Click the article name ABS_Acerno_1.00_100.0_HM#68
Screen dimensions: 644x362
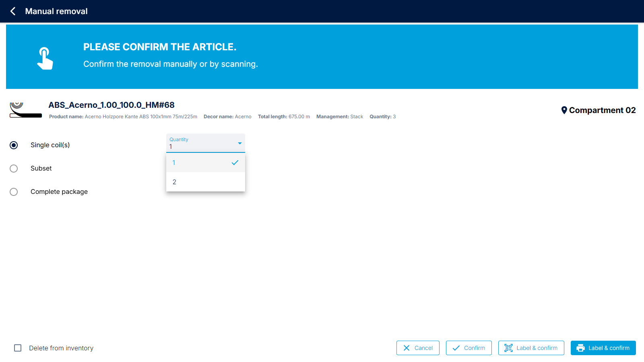[x=111, y=105]
